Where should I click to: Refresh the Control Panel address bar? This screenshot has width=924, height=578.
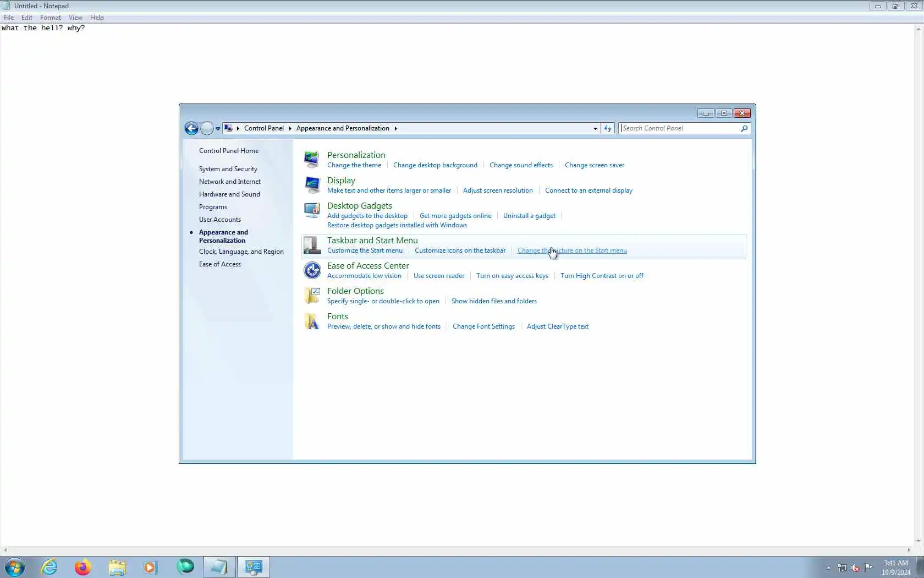pyautogui.click(x=608, y=128)
